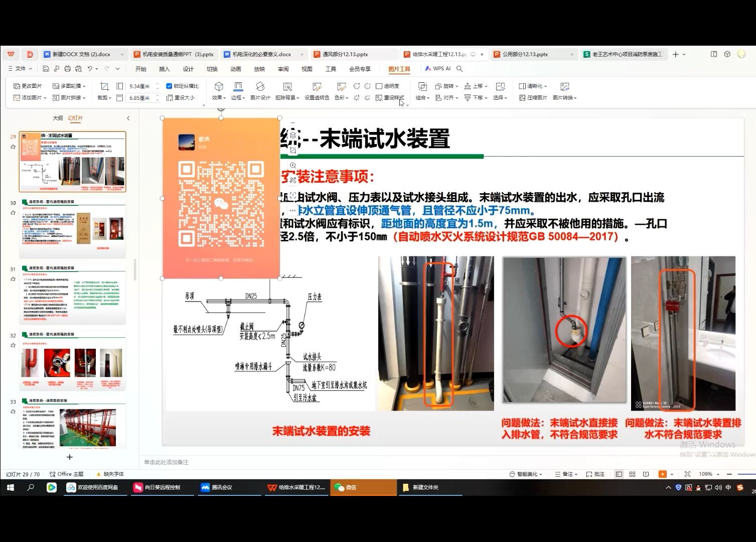Toggle star on slide 29 thumbnail
This screenshot has height=542, width=756.
(13, 147)
